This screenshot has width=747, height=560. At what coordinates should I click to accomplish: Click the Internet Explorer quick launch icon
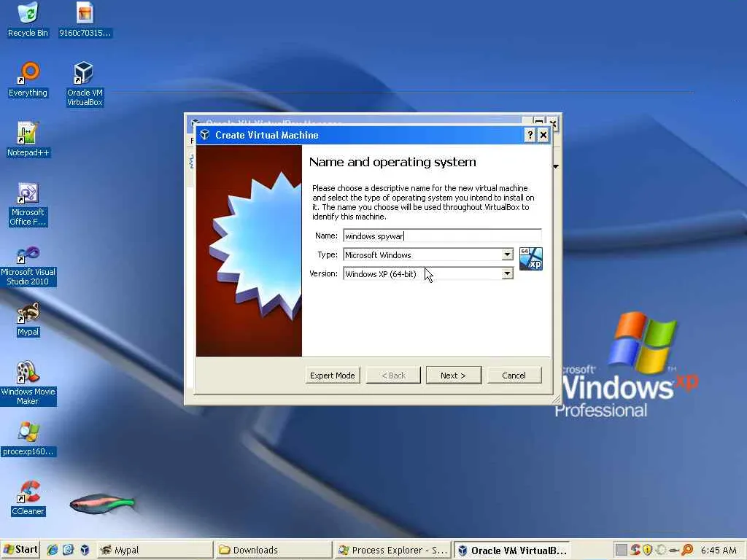[x=52, y=550]
